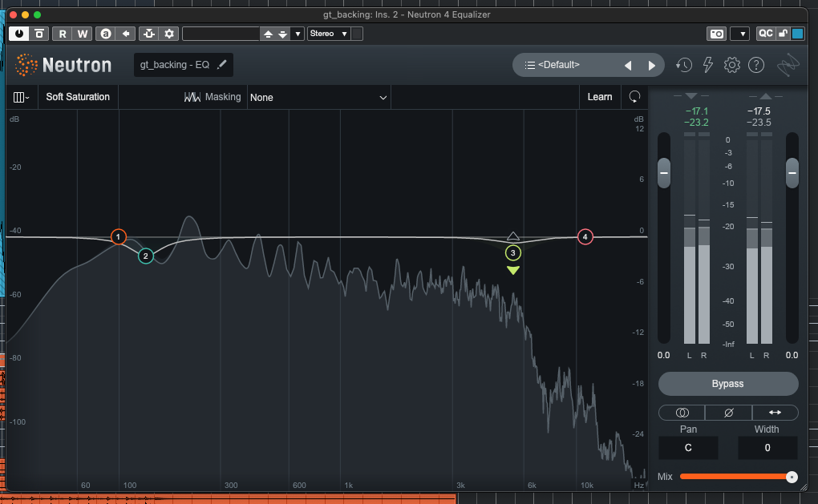Click the output peak reading −17.5
The width and height of the screenshot is (818, 504).
pyautogui.click(x=759, y=111)
